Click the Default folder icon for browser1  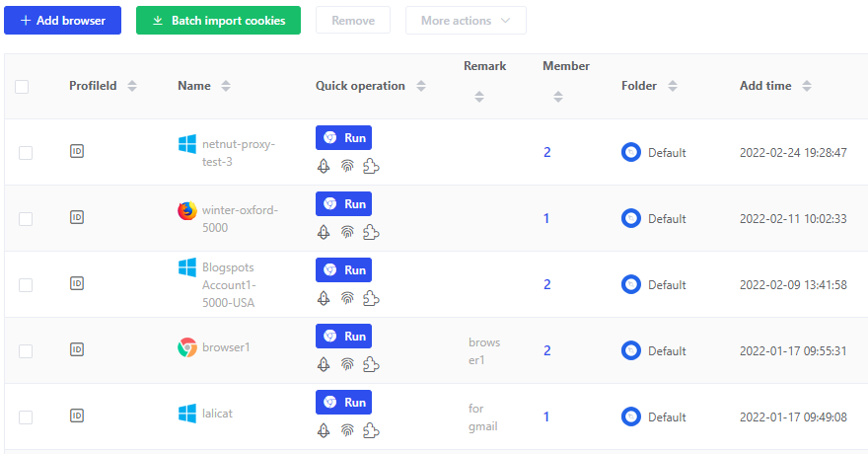(631, 350)
